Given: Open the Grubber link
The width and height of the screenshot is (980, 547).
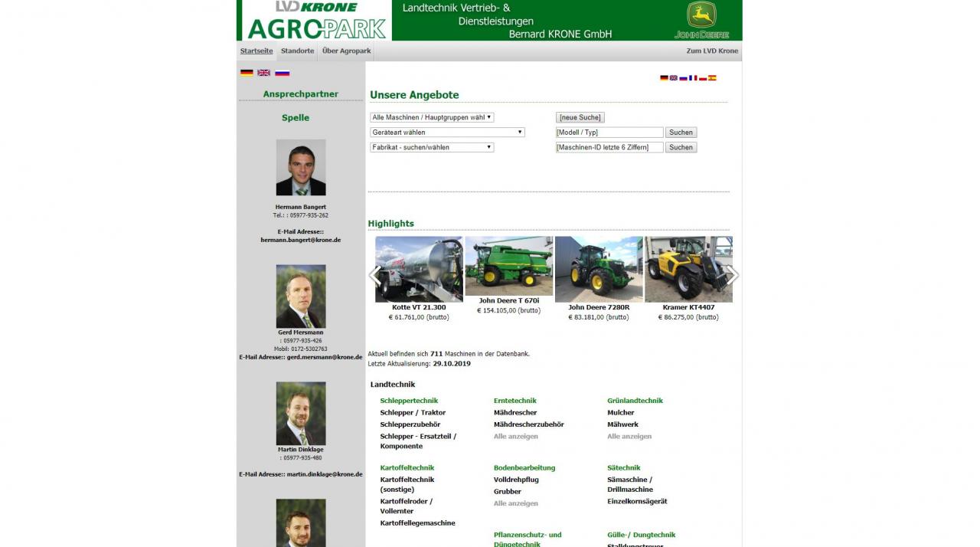Looking at the screenshot, I should click(508, 492).
